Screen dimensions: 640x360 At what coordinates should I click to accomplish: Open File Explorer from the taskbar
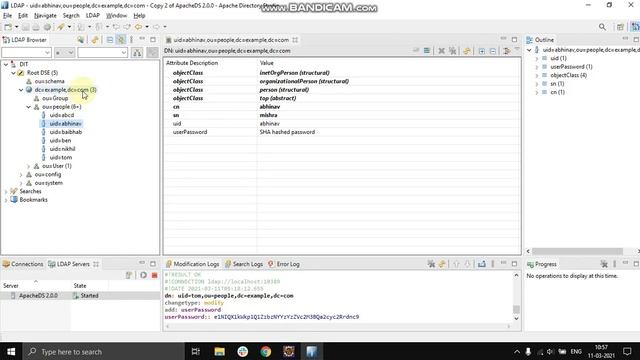220,351
